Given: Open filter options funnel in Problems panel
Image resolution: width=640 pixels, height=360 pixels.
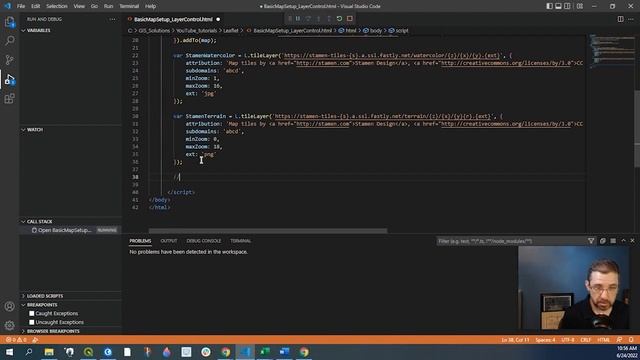Looking at the screenshot, I should (591, 241).
